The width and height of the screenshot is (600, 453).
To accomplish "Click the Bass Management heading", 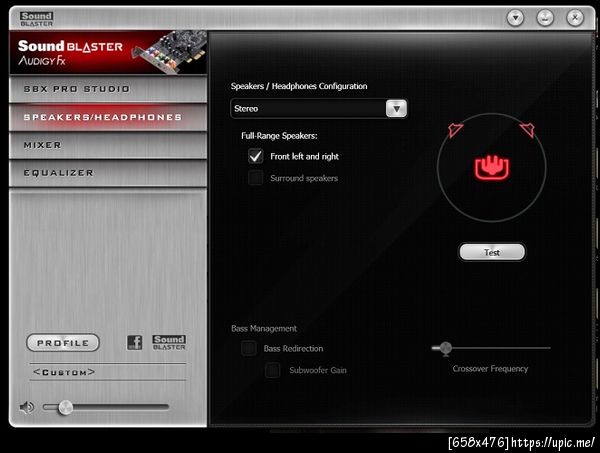I will [264, 328].
